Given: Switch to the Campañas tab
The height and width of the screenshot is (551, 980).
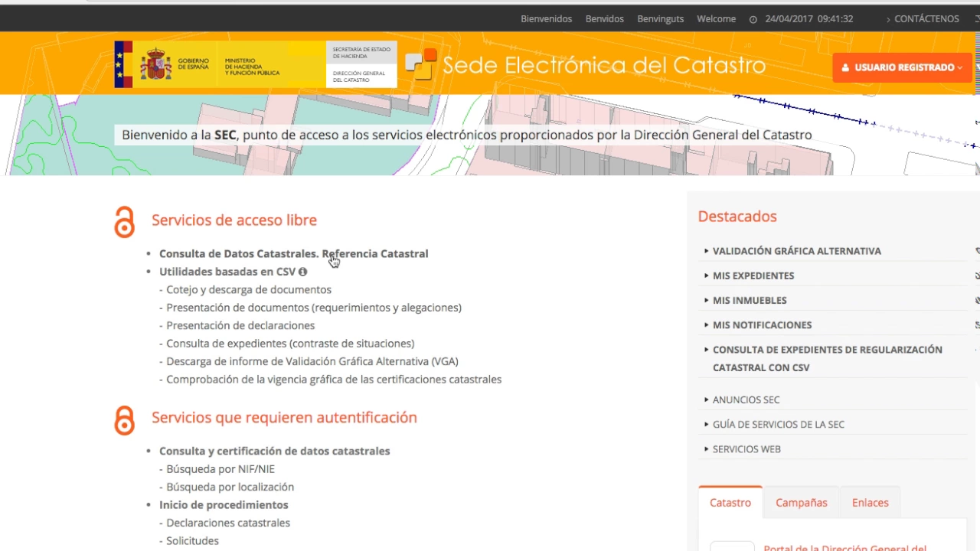Looking at the screenshot, I should 802,503.
